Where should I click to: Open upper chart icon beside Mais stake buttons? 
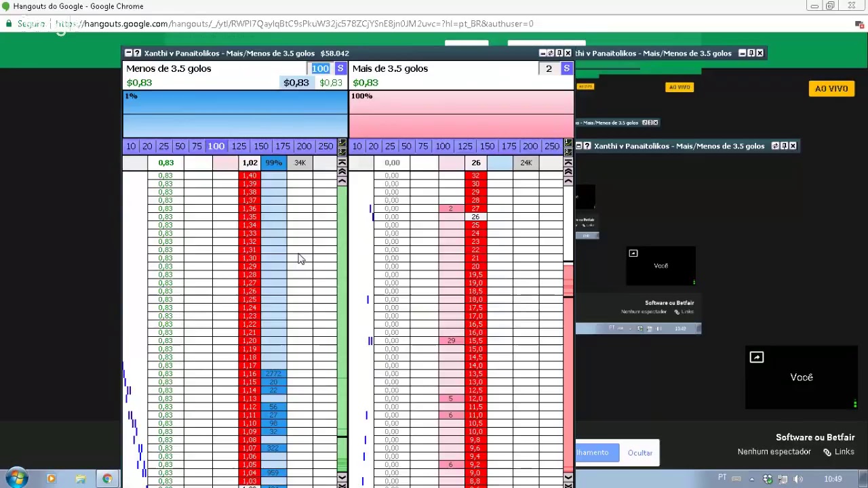tap(568, 142)
